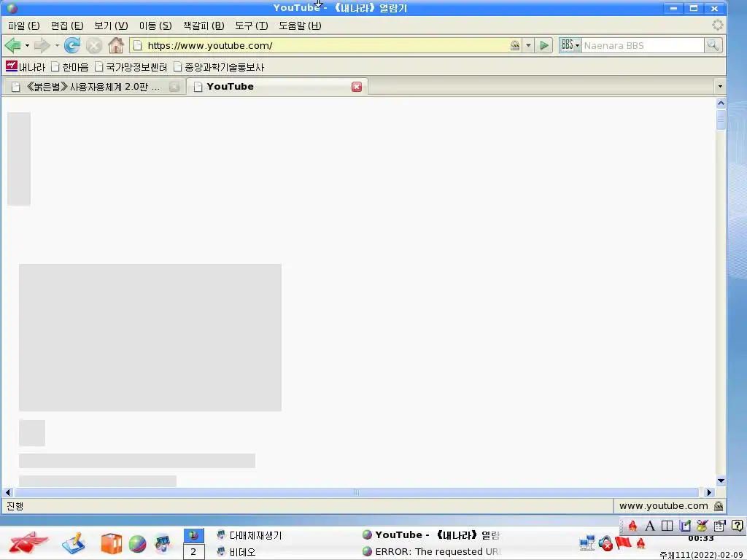Screen dimensions: 747x560
Task: Open the 도움말 (H) help menu
Action: pos(300,26)
